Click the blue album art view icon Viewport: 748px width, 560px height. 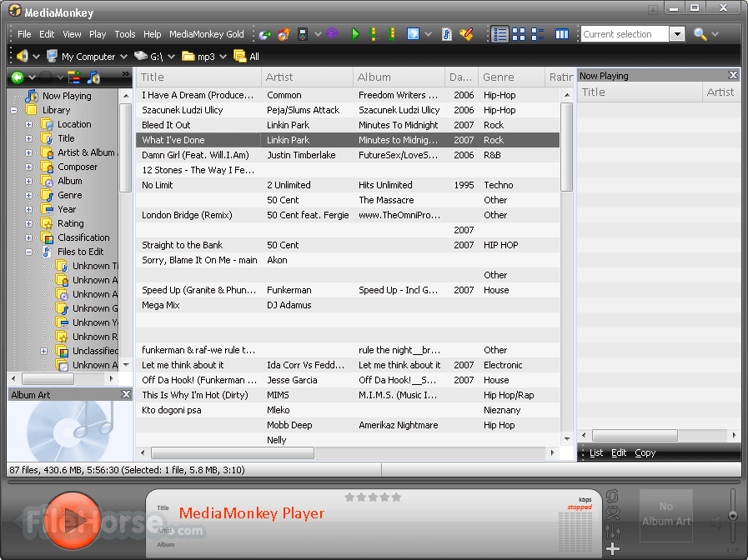pyautogui.click(x=413, y=34)
